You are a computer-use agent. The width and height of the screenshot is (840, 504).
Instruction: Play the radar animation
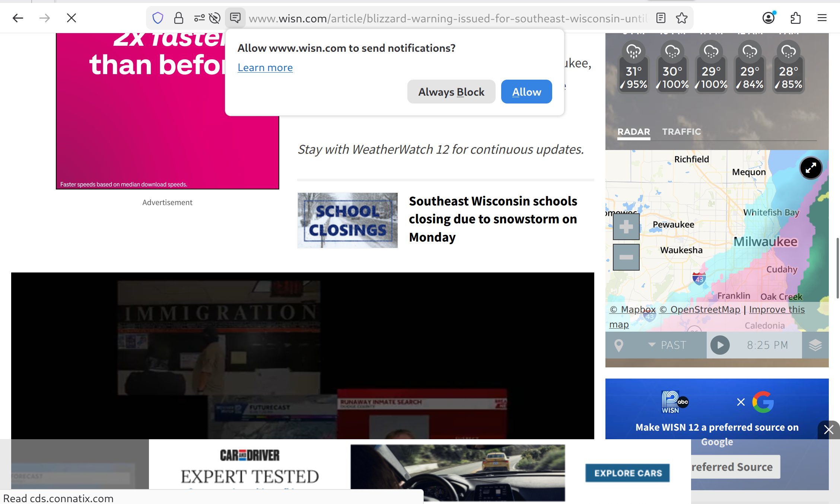(x=720, y=345)
